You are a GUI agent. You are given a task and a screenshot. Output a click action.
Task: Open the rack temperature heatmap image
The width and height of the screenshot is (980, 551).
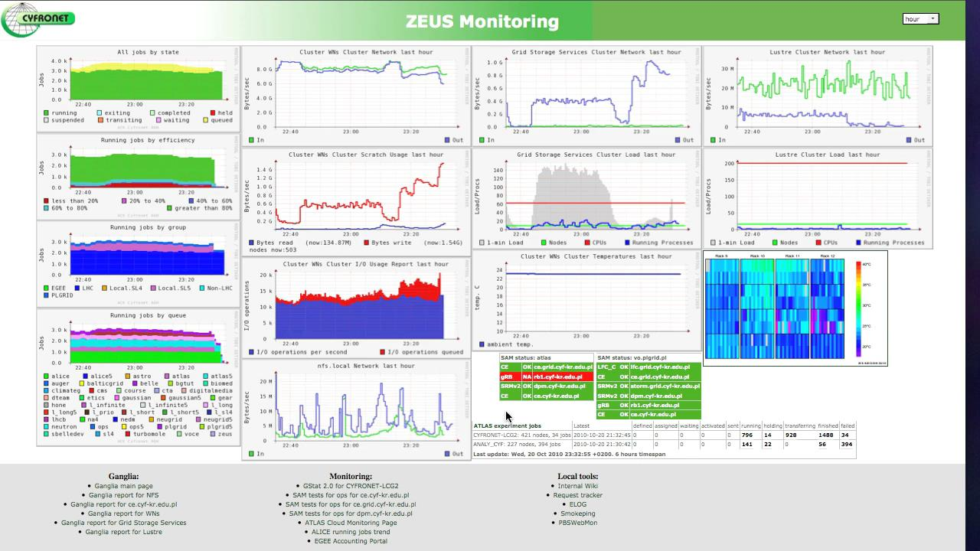click(795, 308)
